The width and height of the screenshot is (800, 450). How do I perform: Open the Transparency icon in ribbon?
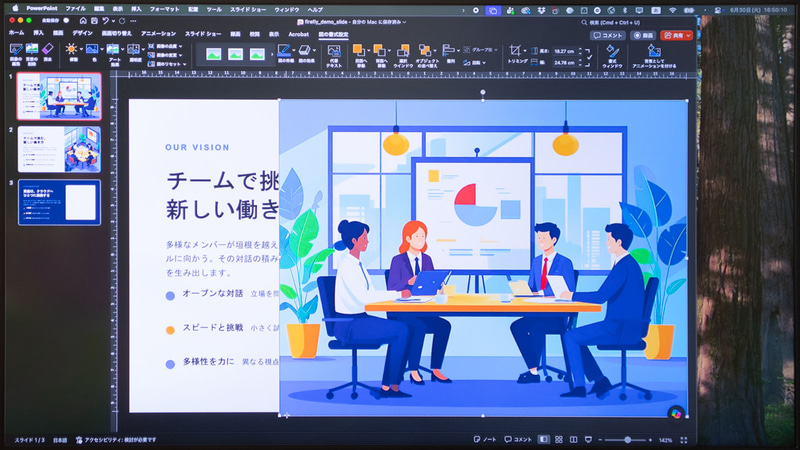coord(134,49)
